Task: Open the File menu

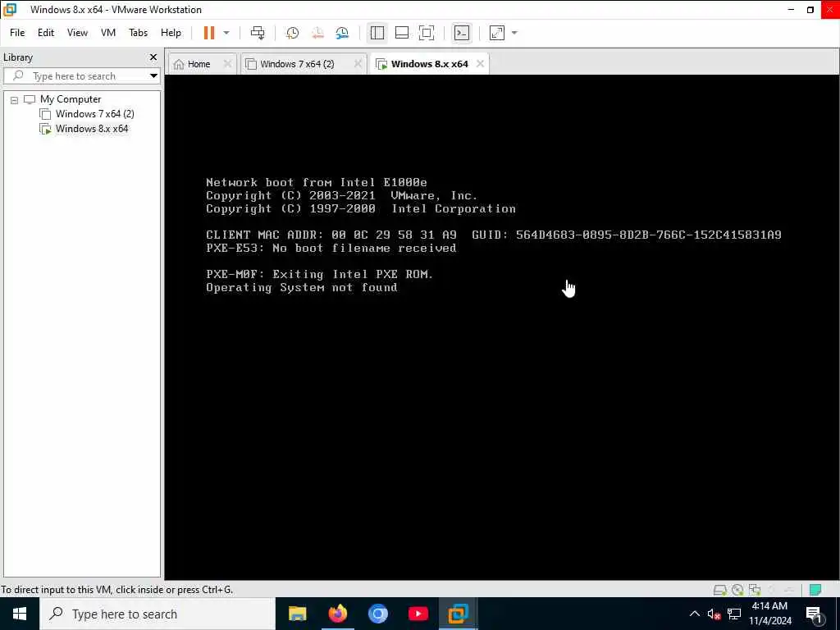Action: pyautogui.click(x=17, y=33)
